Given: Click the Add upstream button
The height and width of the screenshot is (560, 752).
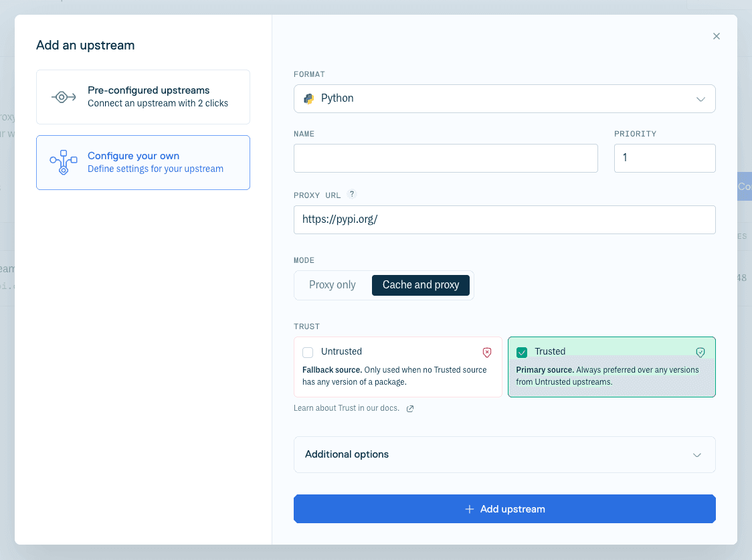Looking at the screenshot, I should point(504,508).
